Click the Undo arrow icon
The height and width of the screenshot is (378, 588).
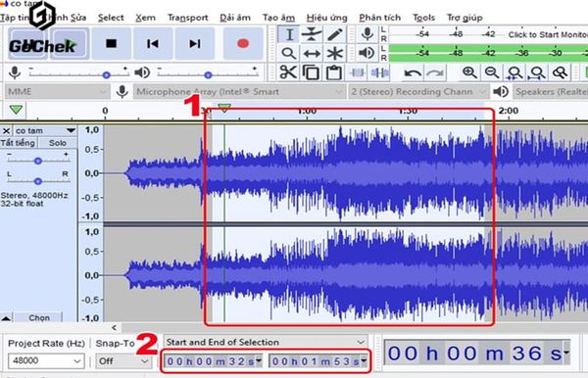click(x=413, y=72)
